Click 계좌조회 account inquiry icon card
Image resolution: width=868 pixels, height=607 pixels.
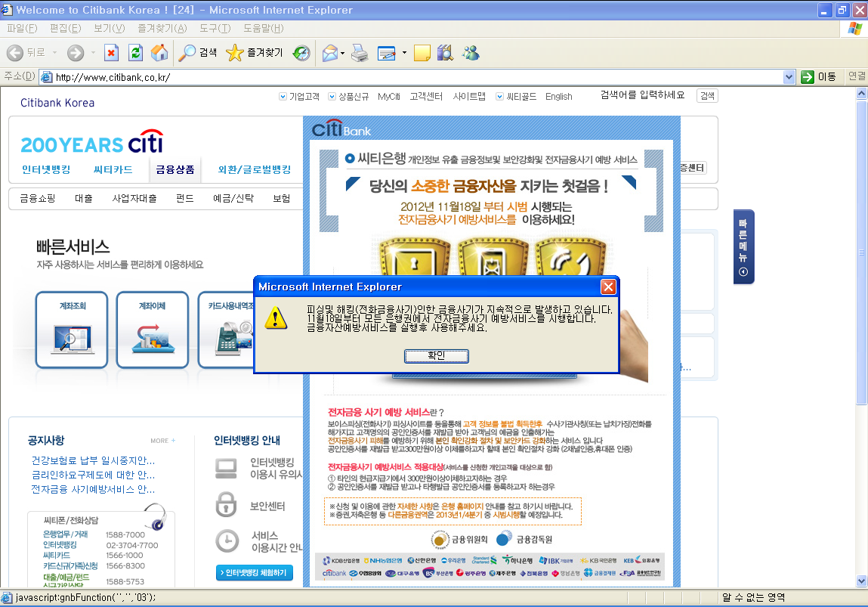(72, 330)
